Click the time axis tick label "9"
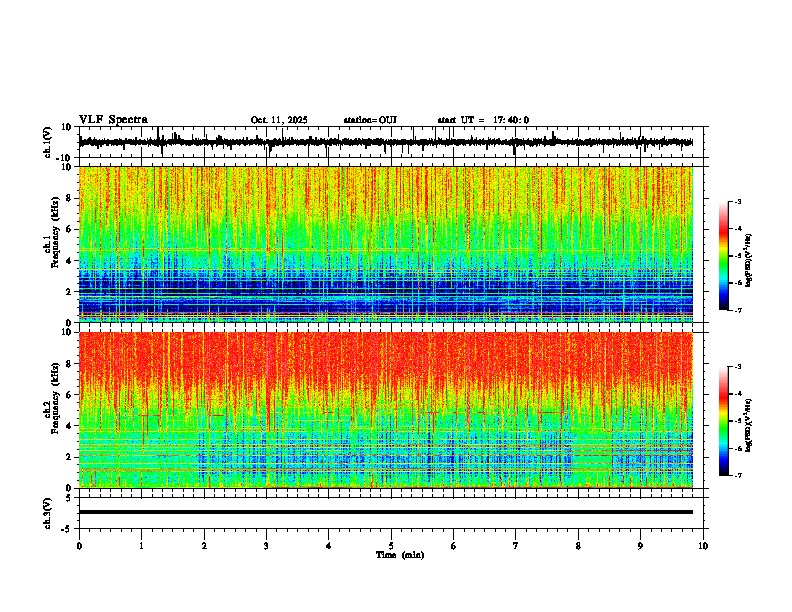Image resolution: width=792 pixels, height=612 pixels. (640, 546)
